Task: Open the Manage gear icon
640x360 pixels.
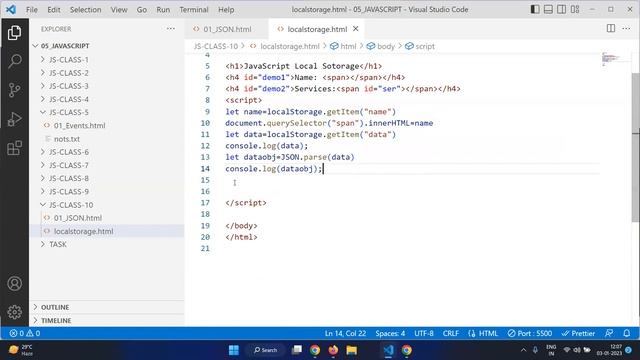Action: (x=14, y=312)
